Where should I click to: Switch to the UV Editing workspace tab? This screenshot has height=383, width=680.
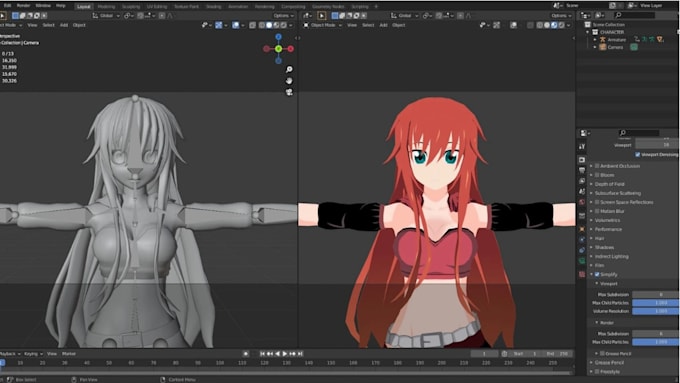157,7
